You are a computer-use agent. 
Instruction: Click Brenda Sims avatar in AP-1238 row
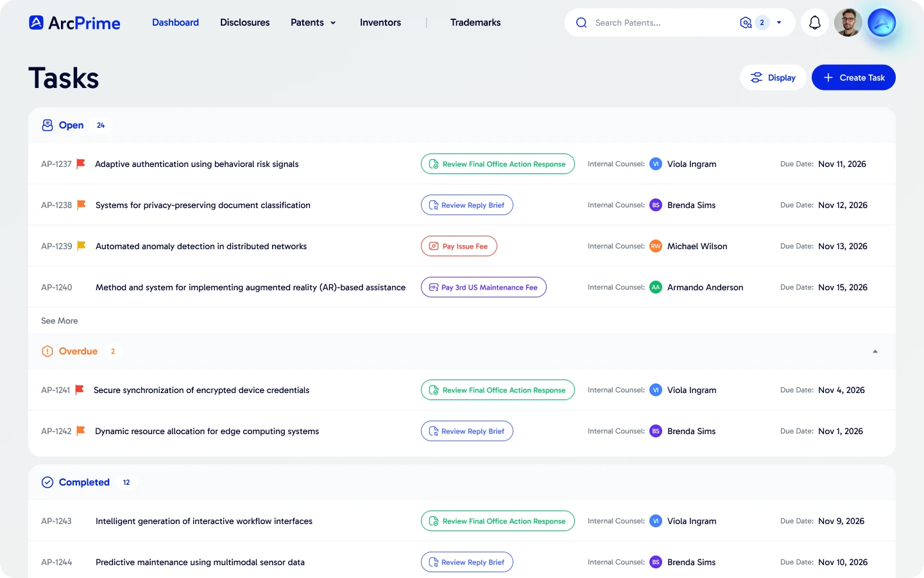pyautogui.click(x=656, y=205)
